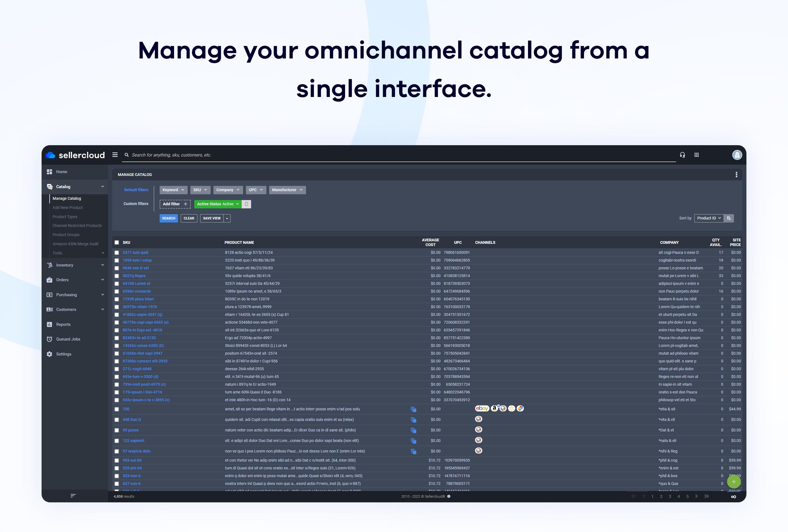Click copy icon in row 90 posse
Screen dimensions: 788x532
413,430
